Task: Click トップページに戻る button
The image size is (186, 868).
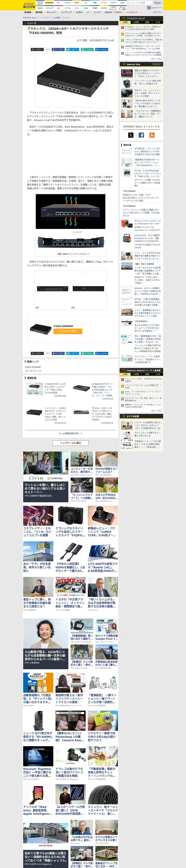Action: 70,443
